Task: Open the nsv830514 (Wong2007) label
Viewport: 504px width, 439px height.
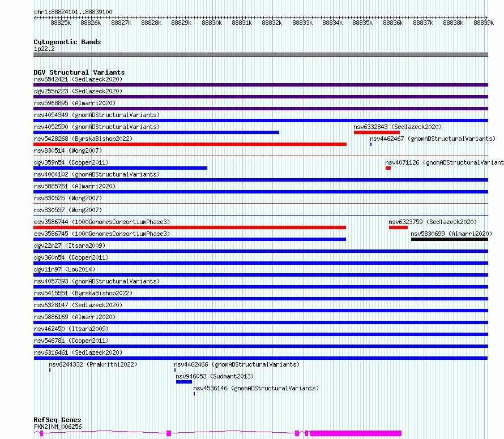Action: (x=68, y=150)
